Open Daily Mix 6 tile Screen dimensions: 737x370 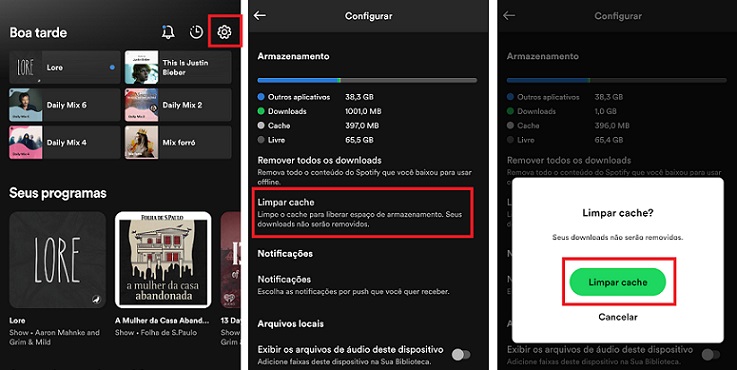click(65, 105)
